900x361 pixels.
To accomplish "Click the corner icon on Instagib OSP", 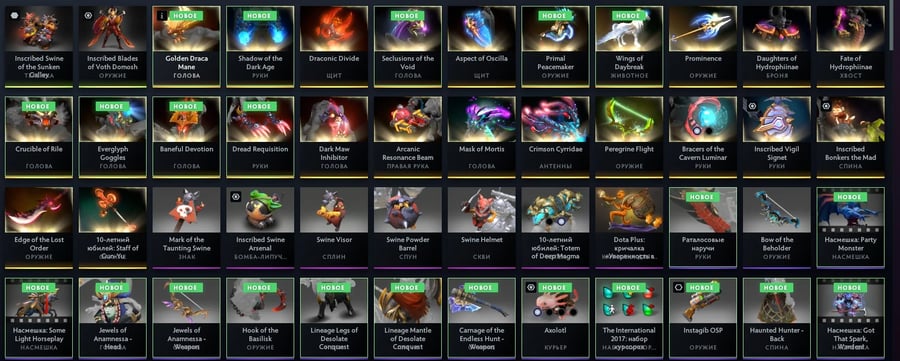I will click(678, 288).
